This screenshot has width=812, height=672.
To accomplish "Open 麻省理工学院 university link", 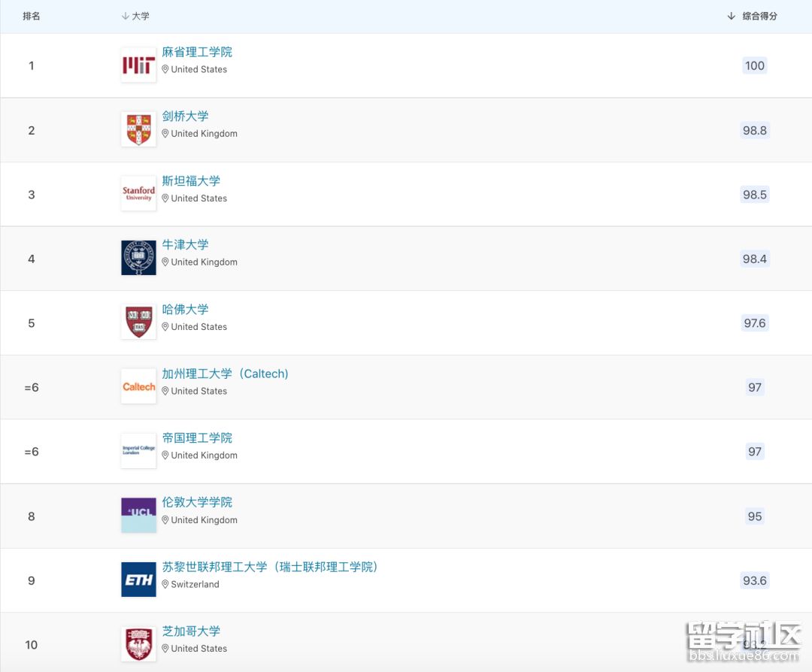I will tap(197, 52).
